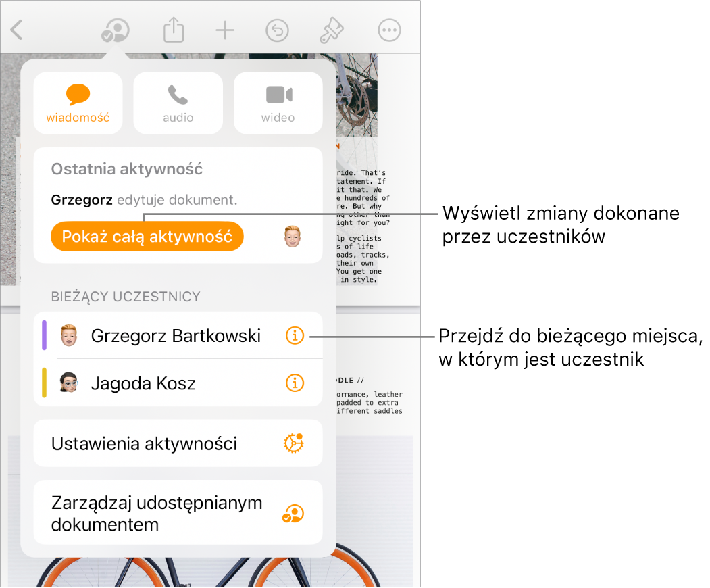Tap Grzegorz Bartkowski's avatar in list
Image resolution: width=710 pixels, height=588 pixels.
(69, 335)
